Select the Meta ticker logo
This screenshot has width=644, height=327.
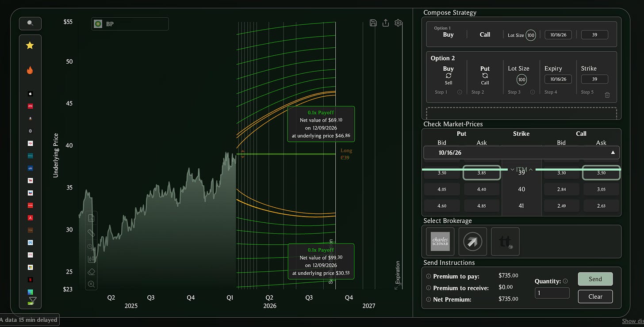click(x=30, y=243)
